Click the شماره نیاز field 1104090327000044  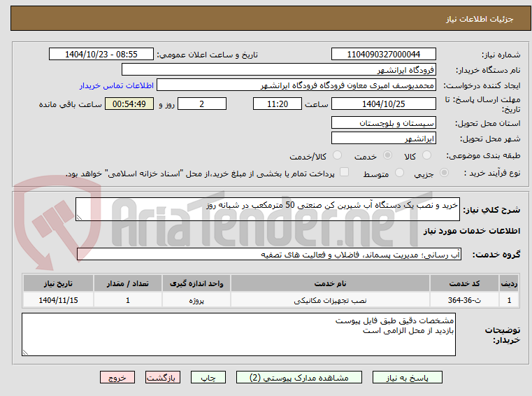pos(383,55)
